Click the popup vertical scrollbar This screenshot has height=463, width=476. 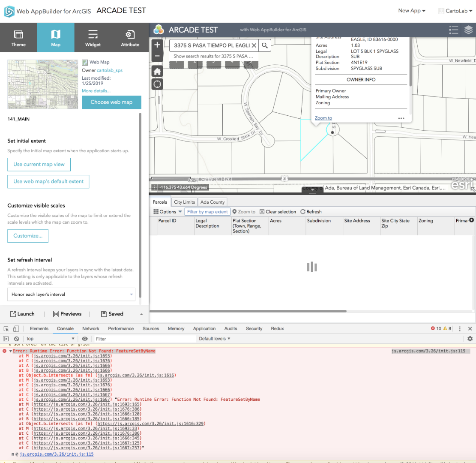[x=410, y=62]
